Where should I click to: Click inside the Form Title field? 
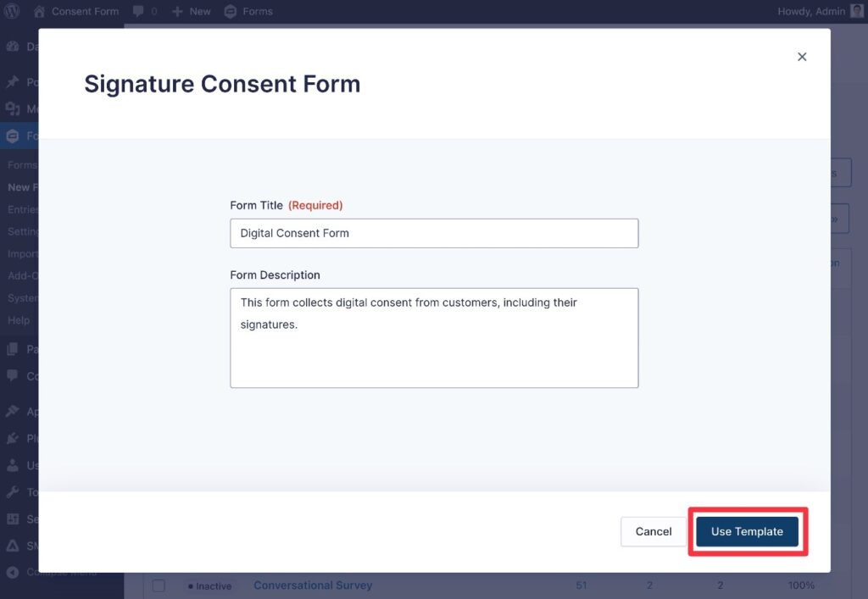434,233
